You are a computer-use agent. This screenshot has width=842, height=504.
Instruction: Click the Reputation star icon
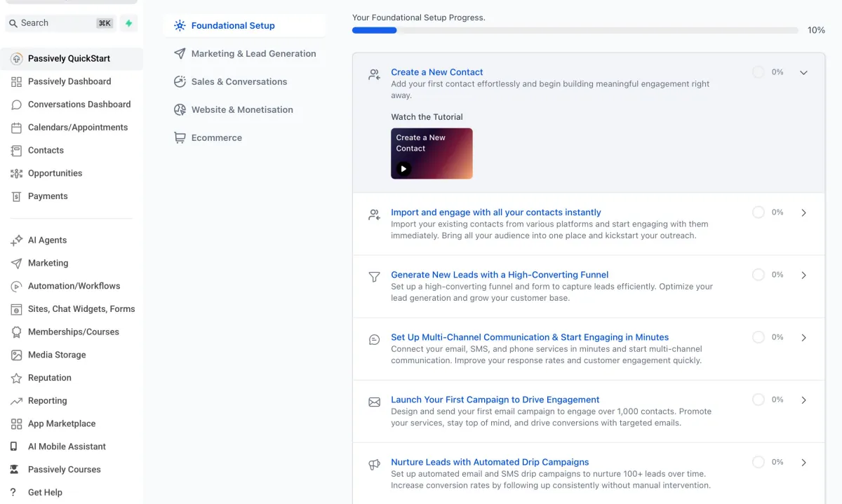16,378
